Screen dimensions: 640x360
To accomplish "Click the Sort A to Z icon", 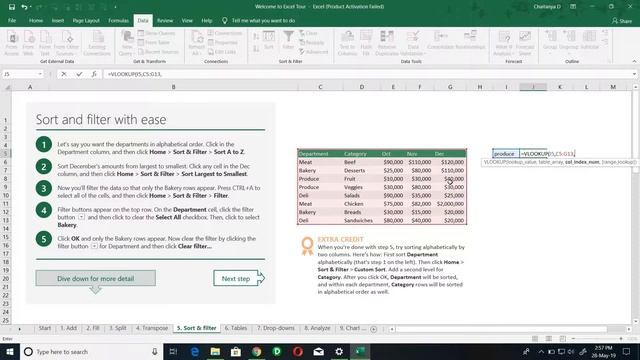I will pos(256,37).
